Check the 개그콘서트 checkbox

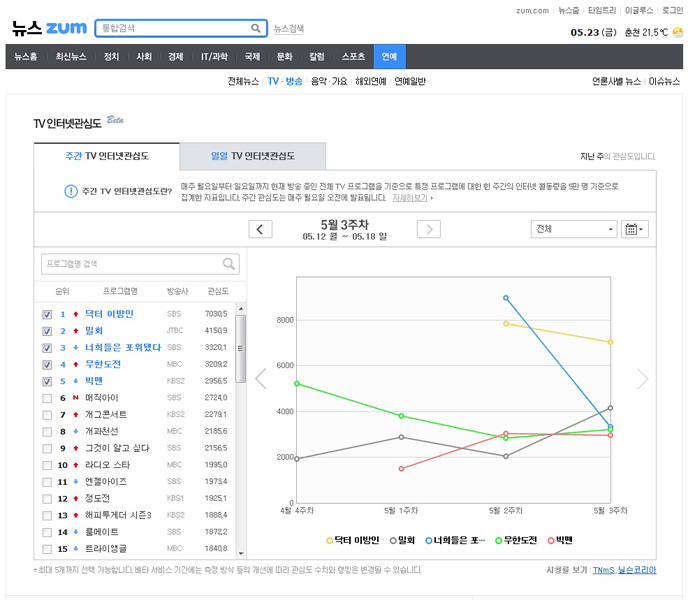(x=47, y=415)
